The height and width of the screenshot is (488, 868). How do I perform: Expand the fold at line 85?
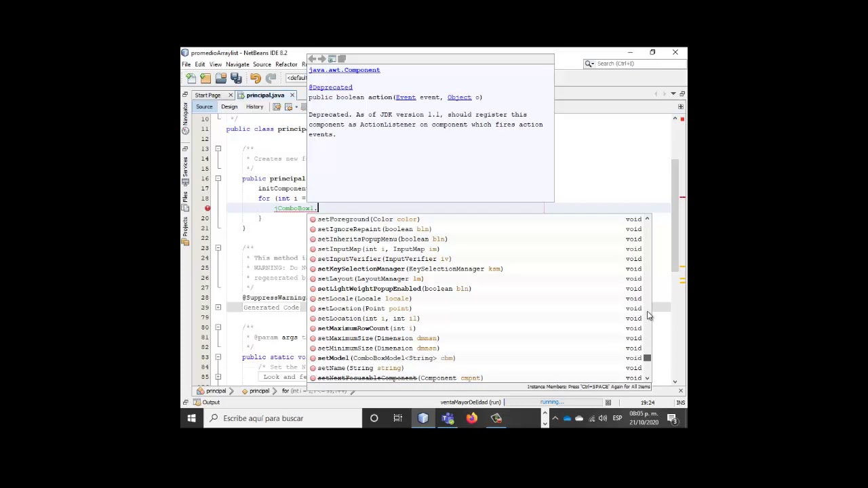218,377
